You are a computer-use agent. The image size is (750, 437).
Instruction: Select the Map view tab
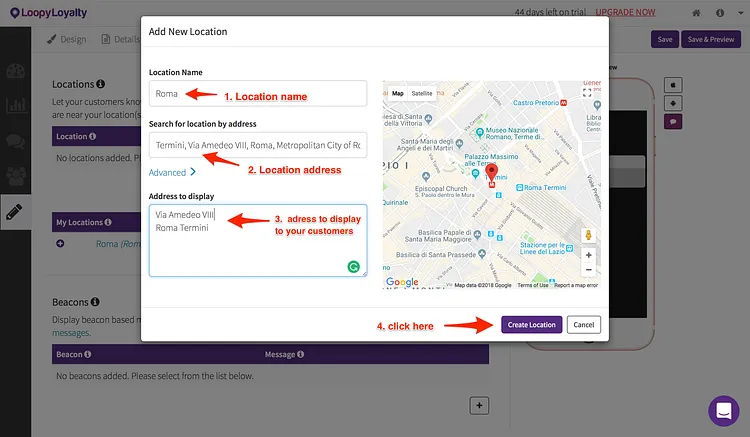click(397, 94)
